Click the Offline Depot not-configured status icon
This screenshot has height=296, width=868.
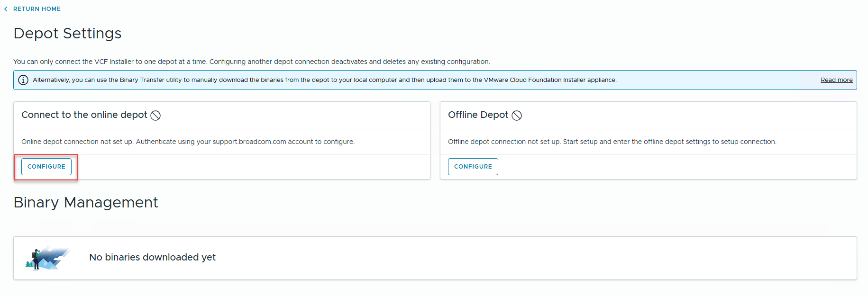click(517, 116)
